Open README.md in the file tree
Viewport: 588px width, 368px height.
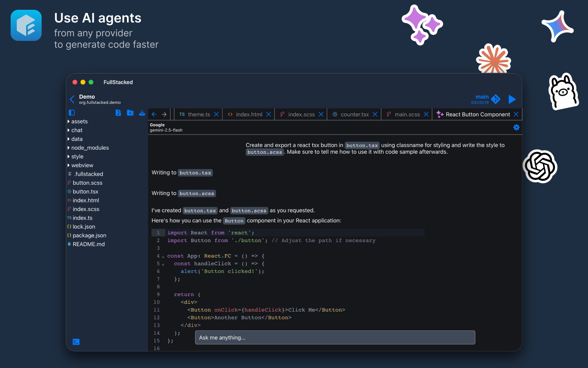pos(86,245)
